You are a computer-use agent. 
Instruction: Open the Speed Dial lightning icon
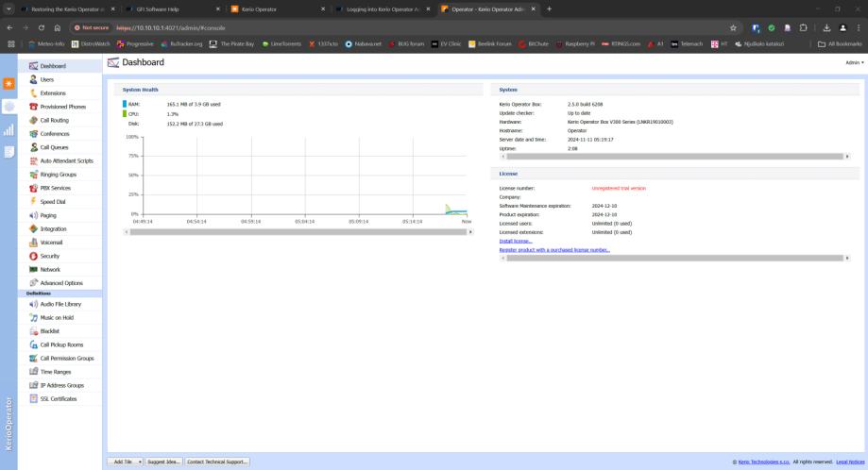(33, 201)
